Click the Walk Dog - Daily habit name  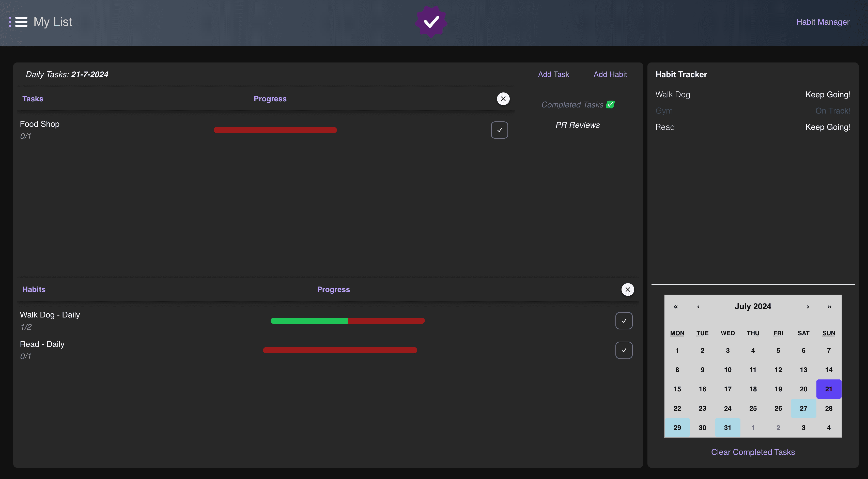point(50,315)
